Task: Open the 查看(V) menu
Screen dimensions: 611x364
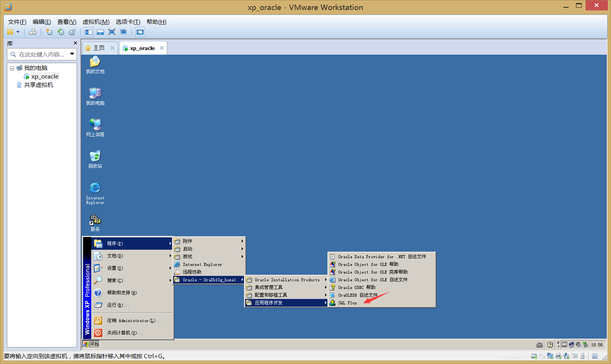Action: point(67,22)
